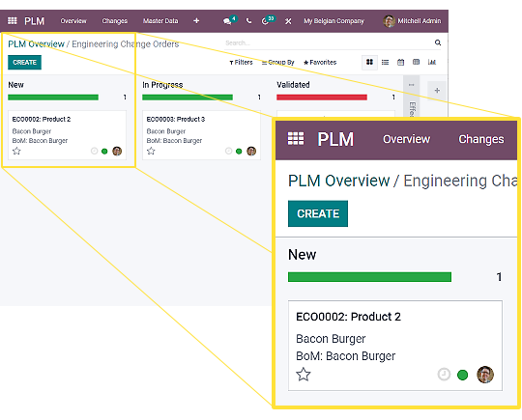Click the PLM app title
Viewport: 522px width, 420px height.
click(x=34, y=21)
